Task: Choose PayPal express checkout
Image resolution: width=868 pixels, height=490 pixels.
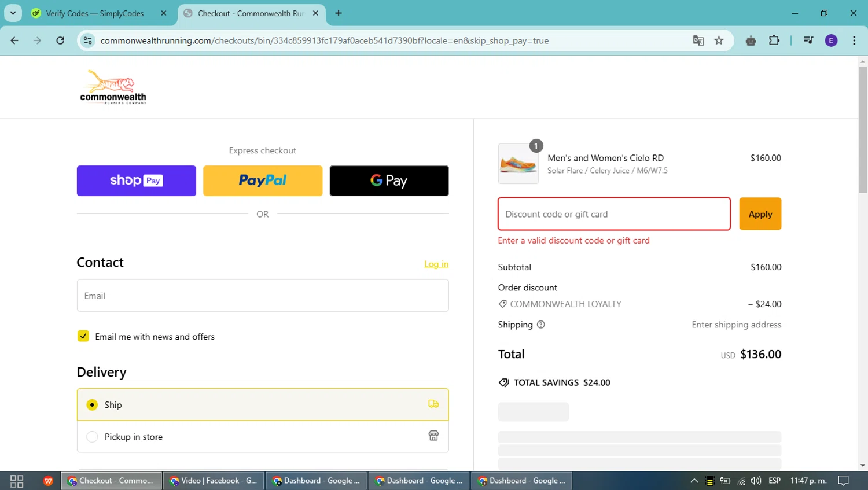Action: [x=263, y=180]
